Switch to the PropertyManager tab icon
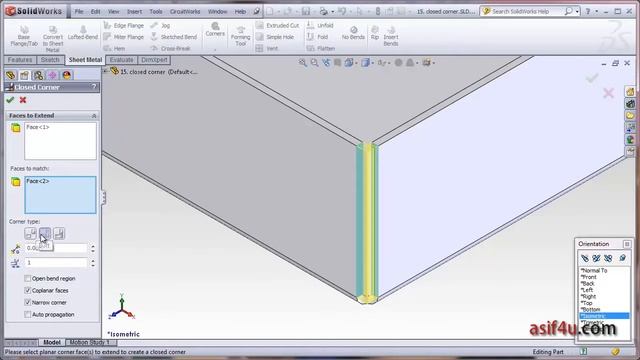Image resolution: width=640 pixels, height=360 pixels. click(x=24, y=75)
